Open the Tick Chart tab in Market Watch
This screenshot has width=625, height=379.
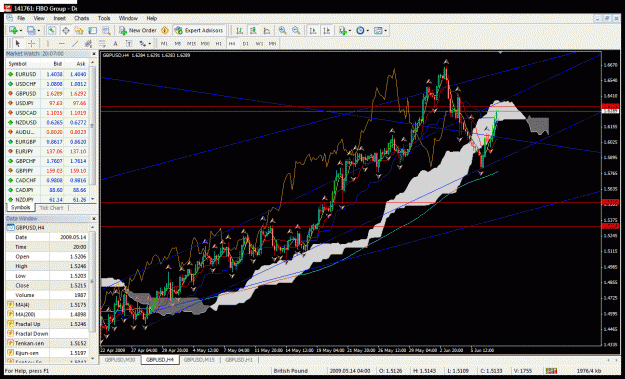(x=51, y=208)
